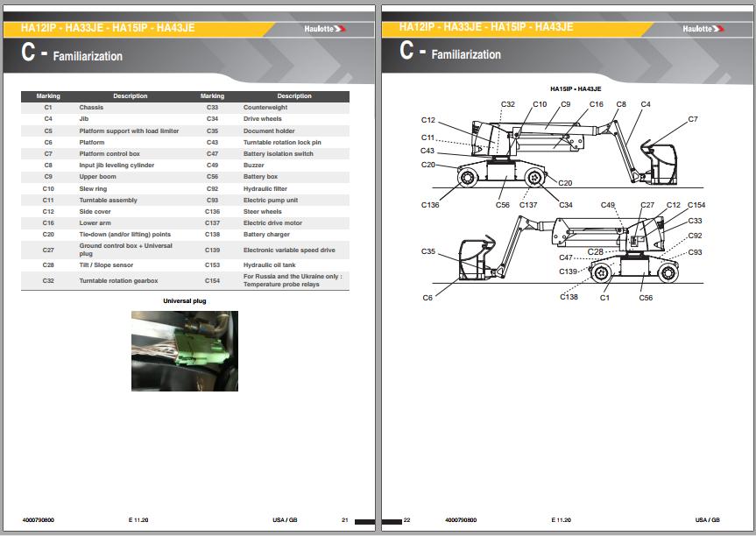Click the C138 callout under the lower machine
Screen dimensions: 756x536
(x=569, y=297)
